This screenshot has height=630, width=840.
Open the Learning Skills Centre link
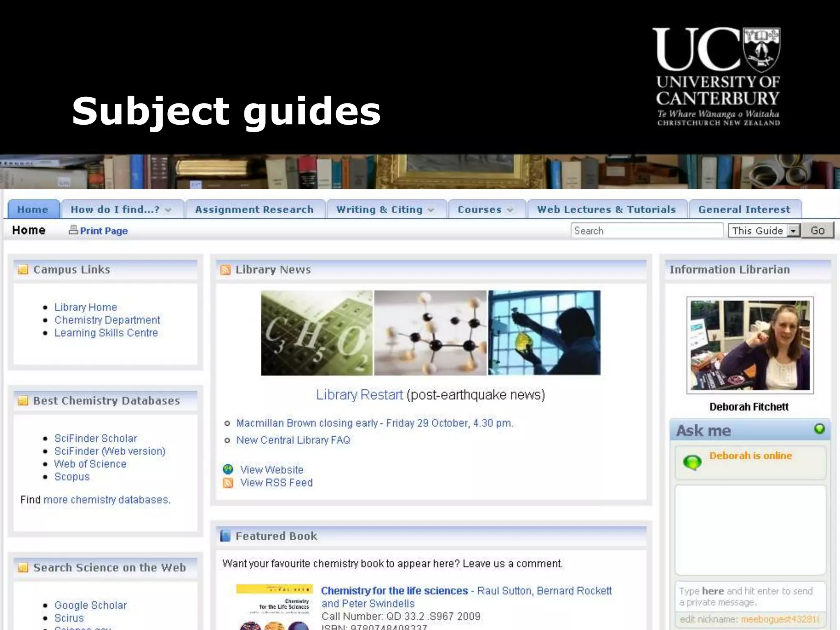(x=106, y=333)
